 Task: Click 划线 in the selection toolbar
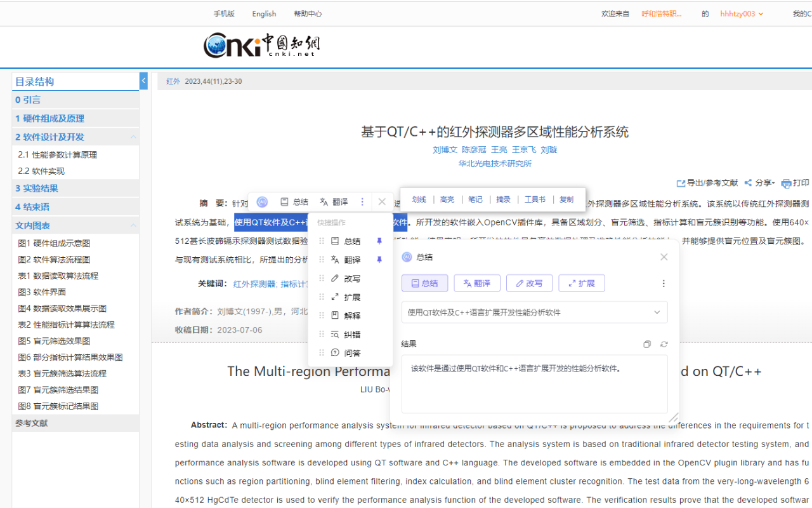point(419,199)
